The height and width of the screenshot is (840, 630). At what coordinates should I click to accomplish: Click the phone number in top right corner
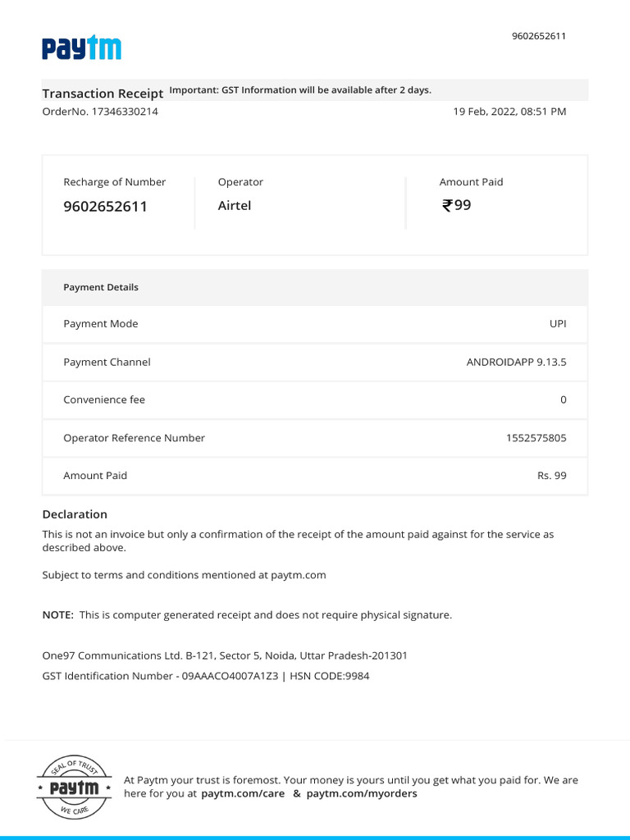538,36
